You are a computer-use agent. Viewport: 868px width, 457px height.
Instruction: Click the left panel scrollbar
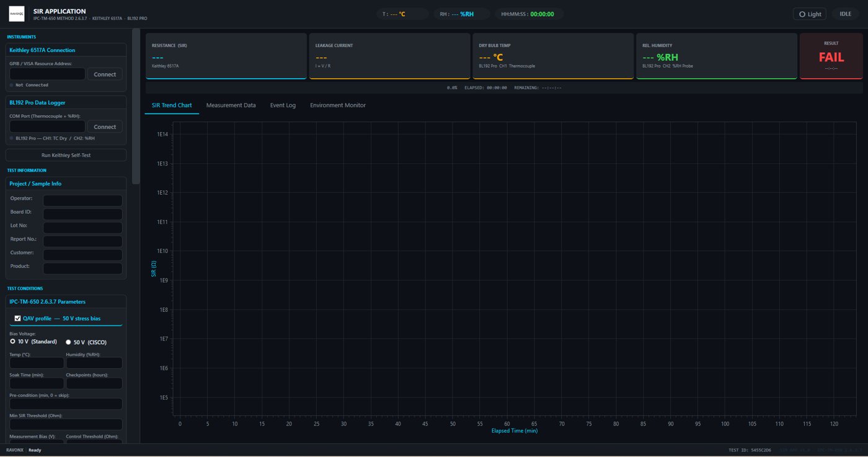136,105
